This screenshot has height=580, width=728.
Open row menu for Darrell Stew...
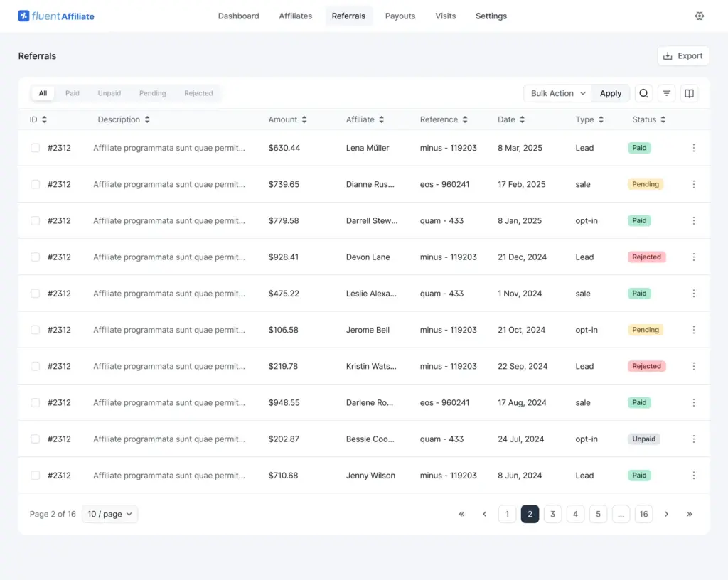coord(694,221)
